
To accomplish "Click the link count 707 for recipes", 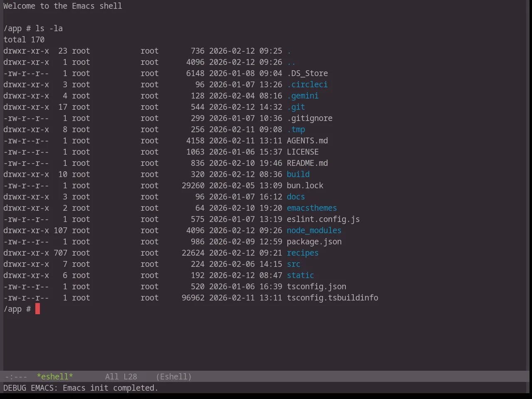I will pos(60,253).
